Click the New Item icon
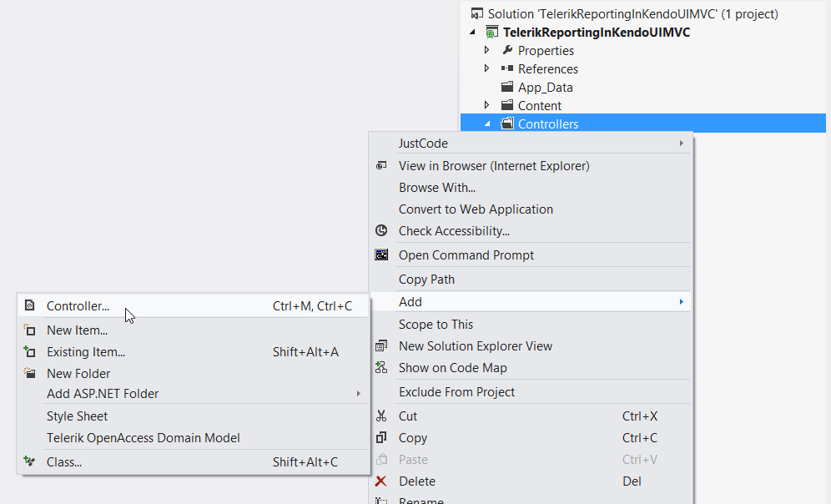The width and height of the screenshot is (831, 504). click(x=30, y=330)
